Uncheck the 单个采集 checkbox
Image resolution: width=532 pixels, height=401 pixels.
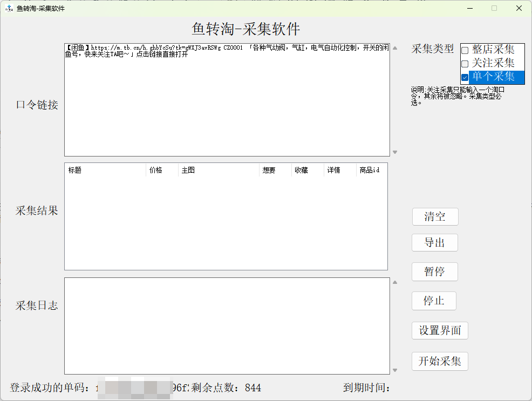click(x=465, y=77)
